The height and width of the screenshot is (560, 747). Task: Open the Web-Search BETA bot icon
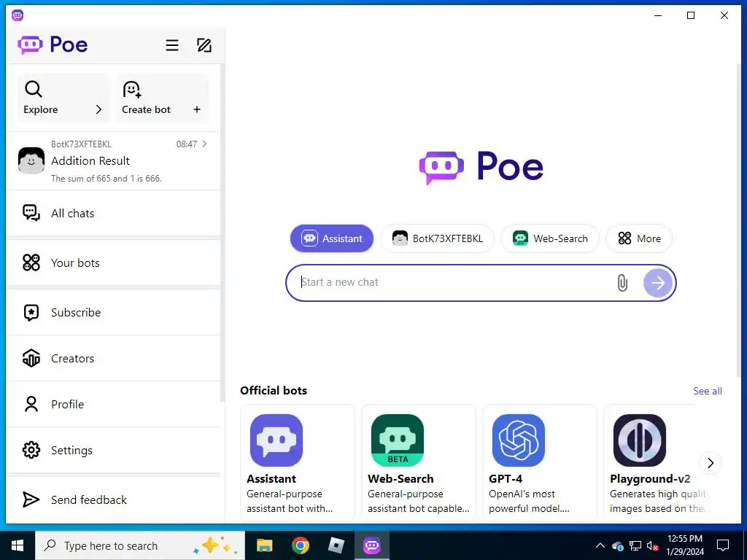398,440
